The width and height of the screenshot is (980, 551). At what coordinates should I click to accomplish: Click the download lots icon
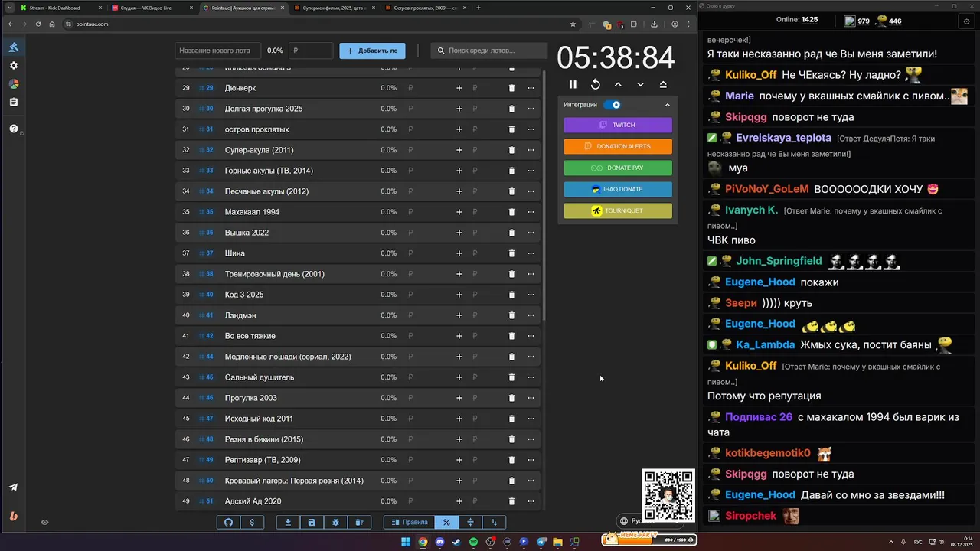click(288, 523)
